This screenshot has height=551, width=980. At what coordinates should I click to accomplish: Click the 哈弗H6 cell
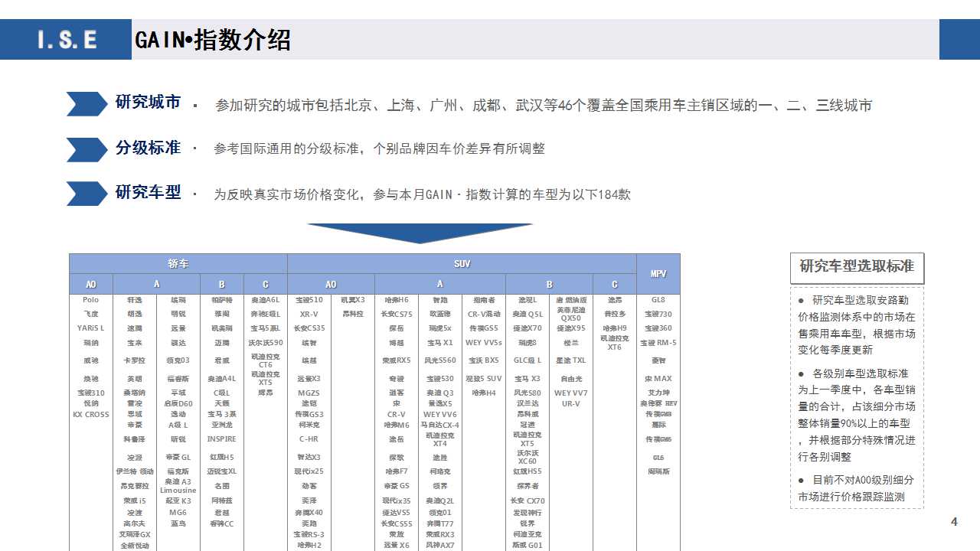coord(396,300)
